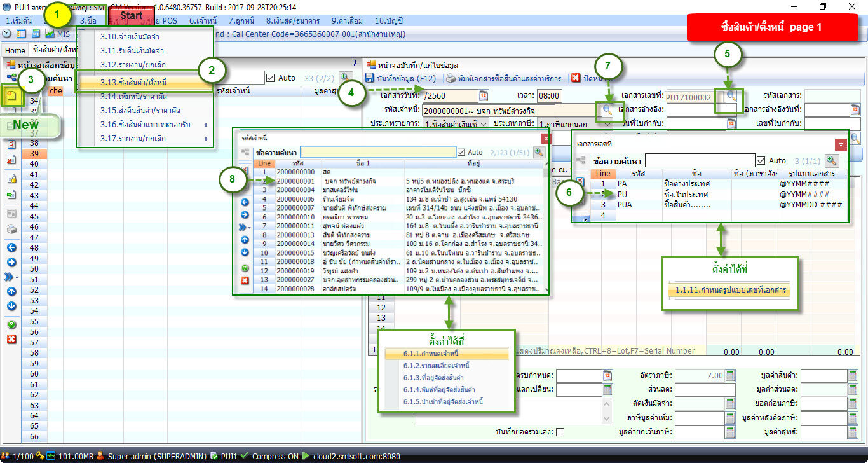Select document type row PUA in popup
This screenshot has height=463, width=868.
(x=719, y=205)
